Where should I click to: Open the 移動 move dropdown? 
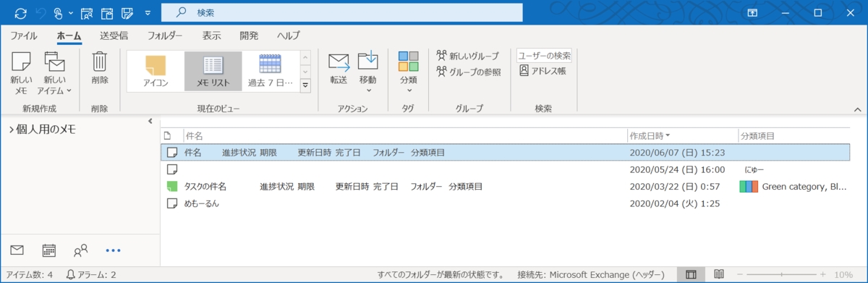(x=368, y=72)
